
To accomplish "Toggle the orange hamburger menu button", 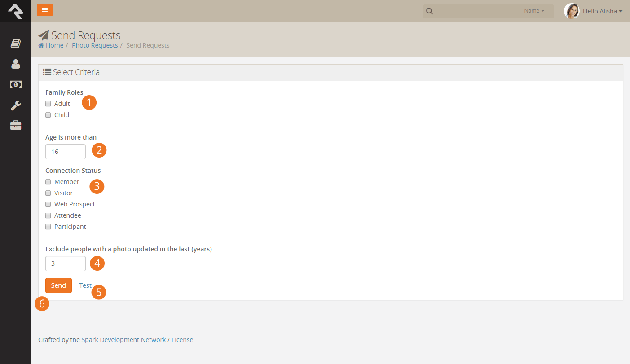I will click(x=45, y=10).
